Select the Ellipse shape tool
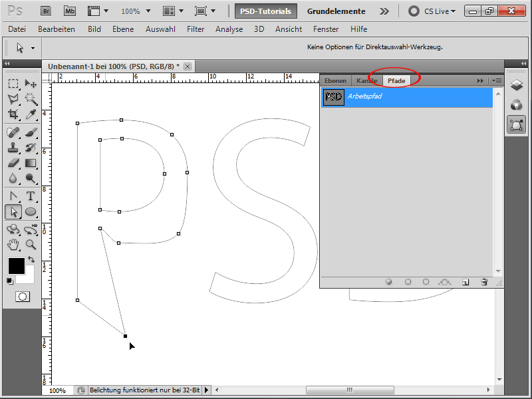The width and height of the screenshot is (532, 399). click(31, 211)
